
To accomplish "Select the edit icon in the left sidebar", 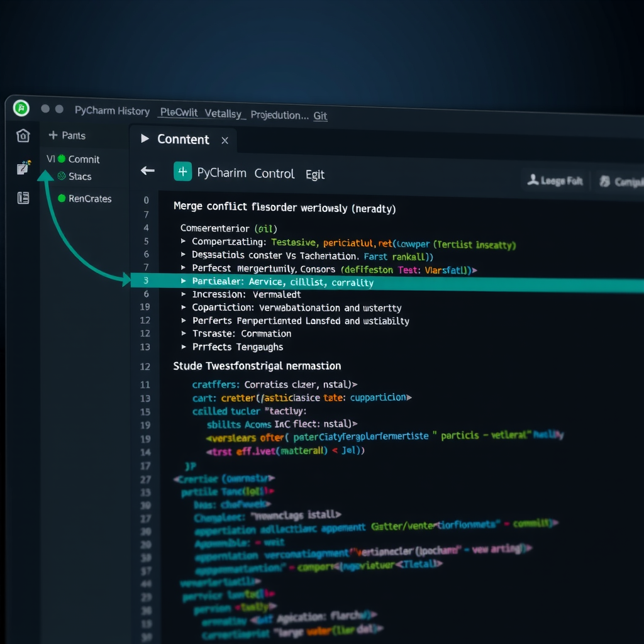I will tap(23, 167).
